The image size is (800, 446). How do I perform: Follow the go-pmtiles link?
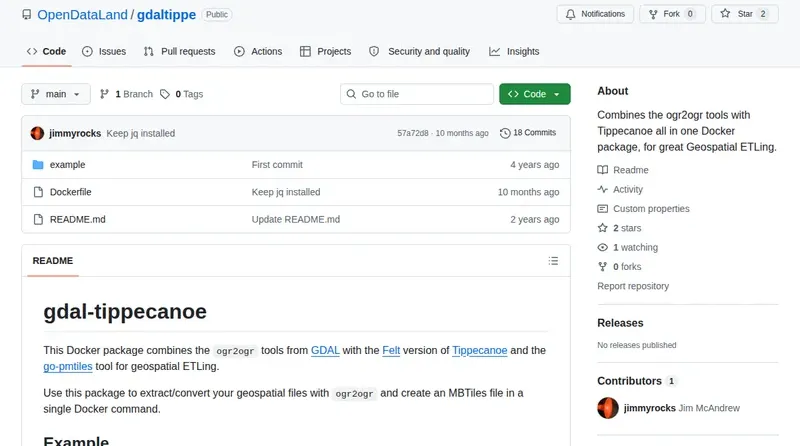pos(68,366)
